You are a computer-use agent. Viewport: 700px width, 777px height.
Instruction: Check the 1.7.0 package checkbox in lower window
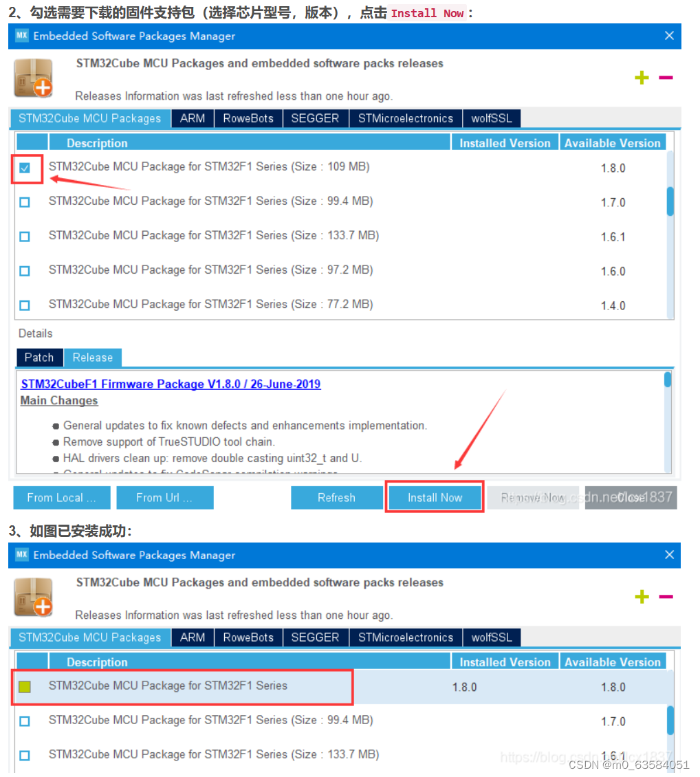25,721
